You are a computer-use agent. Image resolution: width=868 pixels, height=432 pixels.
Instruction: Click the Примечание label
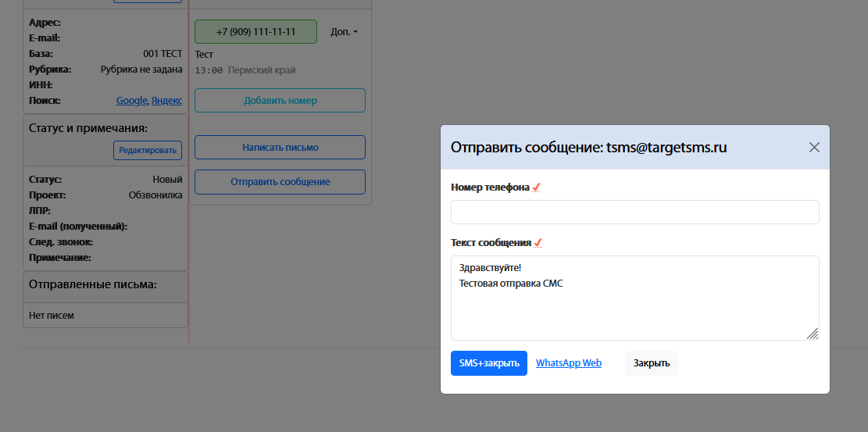60,258
